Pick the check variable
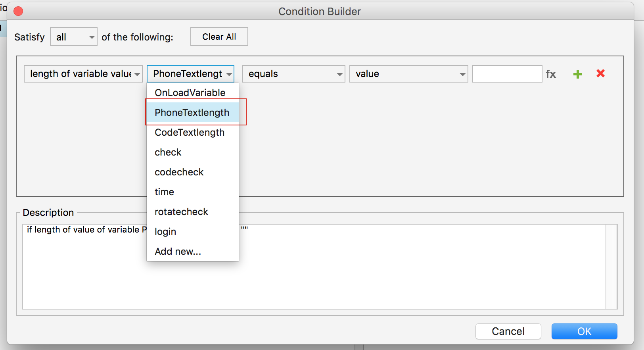The image size is (644, 350). [x=168, y=152]
